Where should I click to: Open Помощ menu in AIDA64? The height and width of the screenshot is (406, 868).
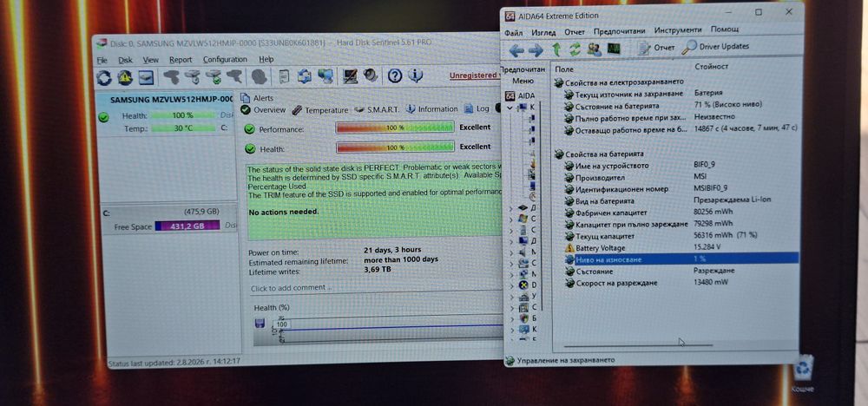pyautogui.click(x=725, y=29)
